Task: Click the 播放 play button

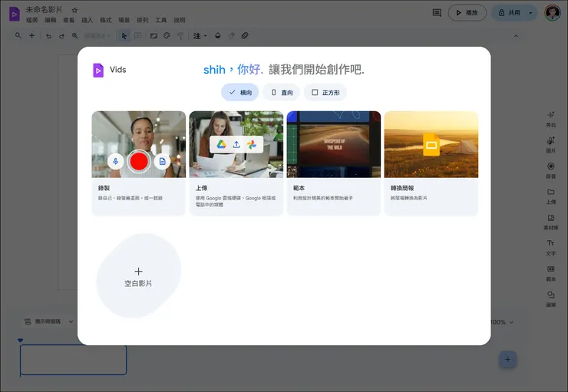Action: (x=467, y=13)
